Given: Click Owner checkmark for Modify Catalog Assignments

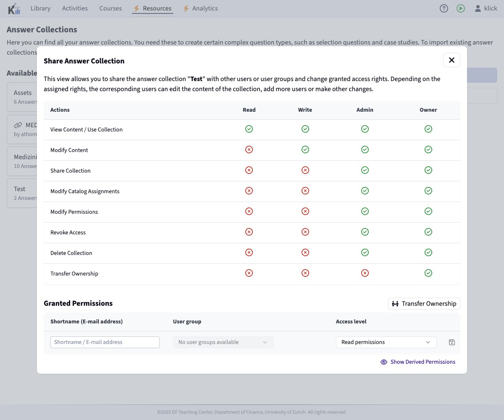Looking at the screenshot, I should (428, 191).
